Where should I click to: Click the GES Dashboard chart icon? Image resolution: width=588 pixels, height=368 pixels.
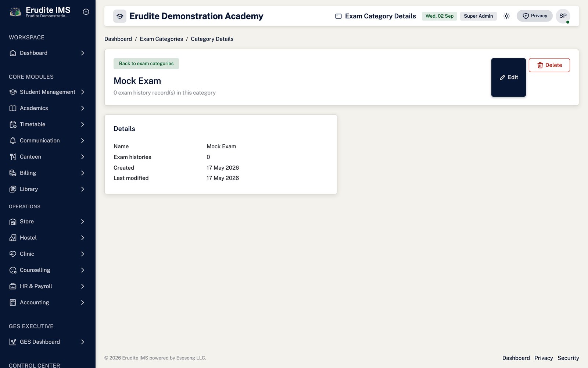point(13,342)
